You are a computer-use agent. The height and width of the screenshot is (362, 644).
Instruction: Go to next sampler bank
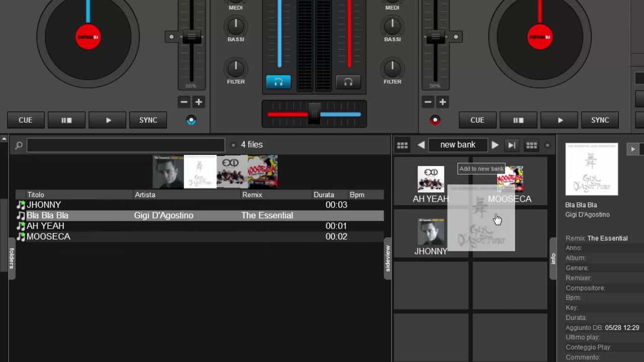coord(495,145)
